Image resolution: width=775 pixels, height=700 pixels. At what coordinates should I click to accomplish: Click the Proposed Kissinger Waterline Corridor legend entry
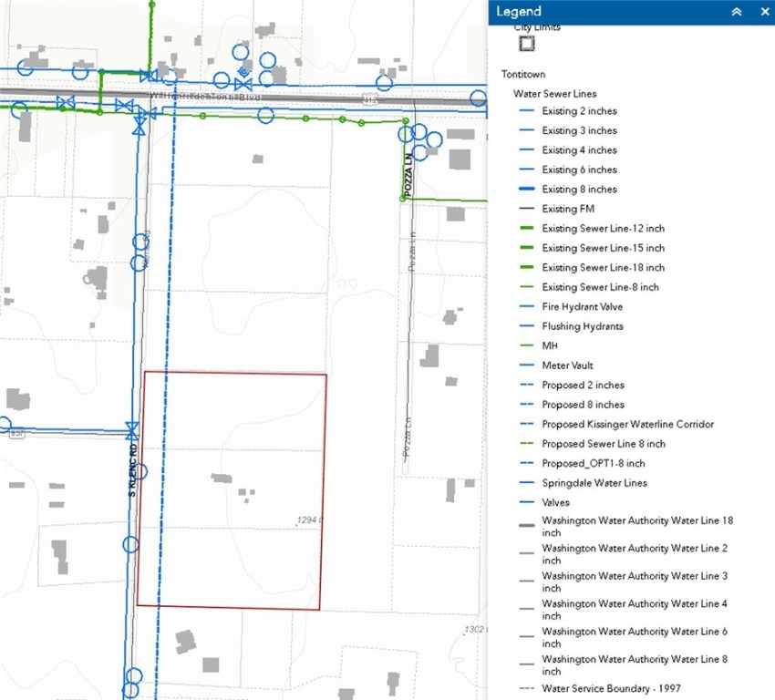[x=627, y=425]
